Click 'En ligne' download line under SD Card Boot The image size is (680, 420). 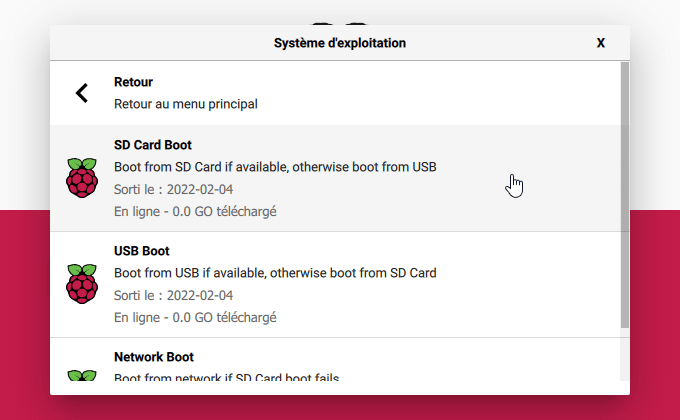coord(195,212)
